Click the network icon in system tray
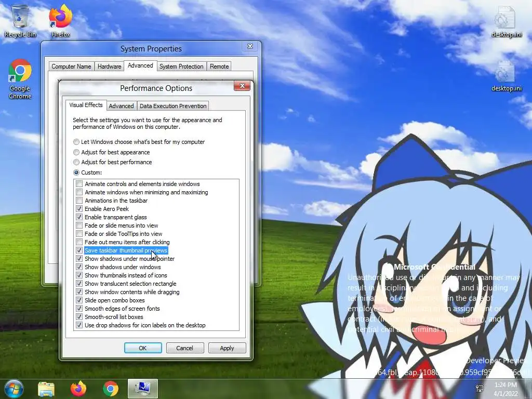Image resolution: width=532 pixels, height=399 pixels. [x=480, y=389]
